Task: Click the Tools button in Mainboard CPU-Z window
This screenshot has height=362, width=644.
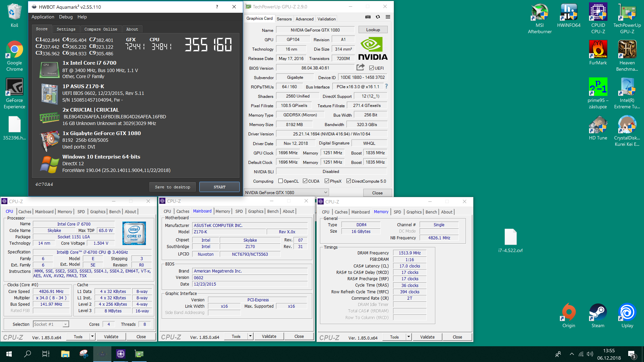Action: coord(236,336)
